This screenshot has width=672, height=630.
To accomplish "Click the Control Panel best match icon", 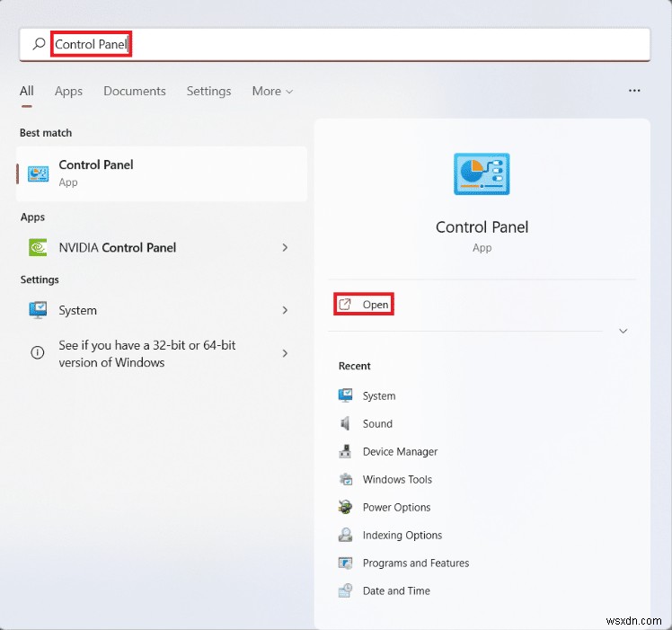I will [x=38, y=173].
